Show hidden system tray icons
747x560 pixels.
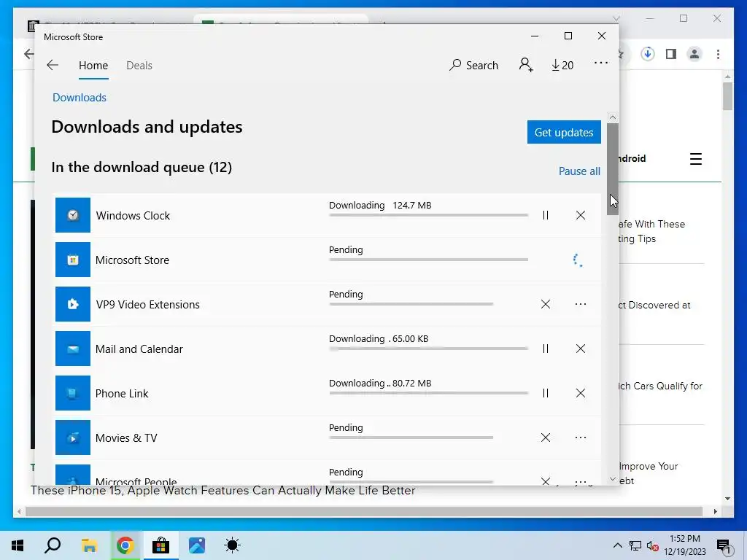point(617,545)
